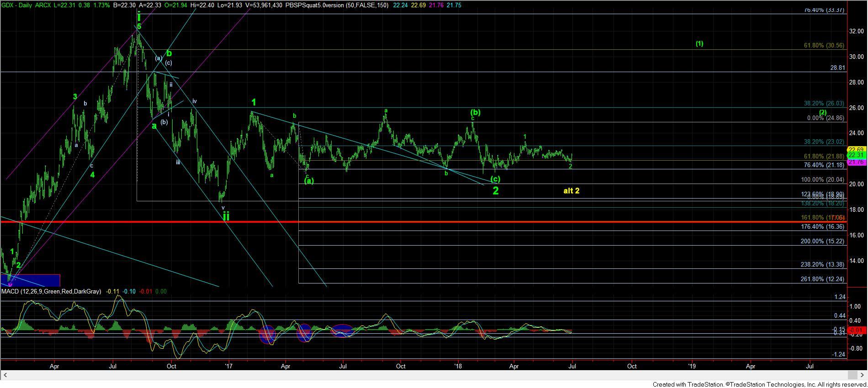Image resolution: width=868 pixels, height=388 pixels.
Task: Click the scrollbar thumb at bottom right
Action: tap(852, 375)
